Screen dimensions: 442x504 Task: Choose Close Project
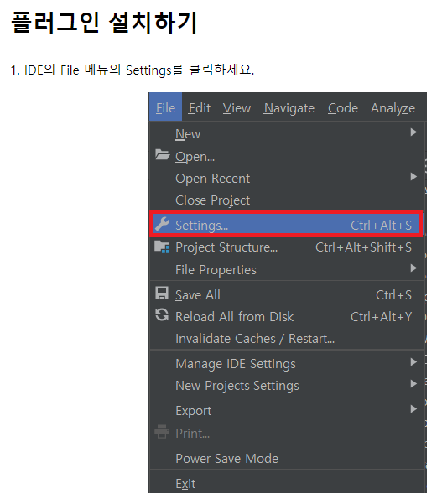pyautogui.click(x=286, y=200)
